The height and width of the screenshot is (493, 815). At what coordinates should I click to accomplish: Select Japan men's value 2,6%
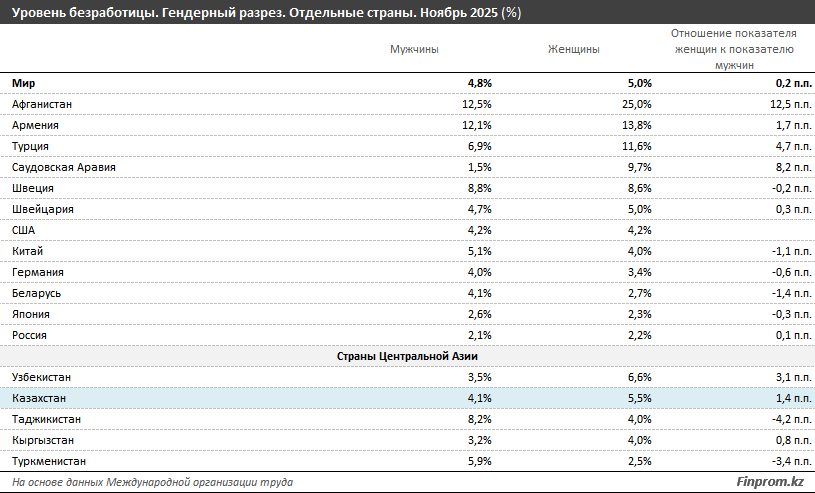480,314
